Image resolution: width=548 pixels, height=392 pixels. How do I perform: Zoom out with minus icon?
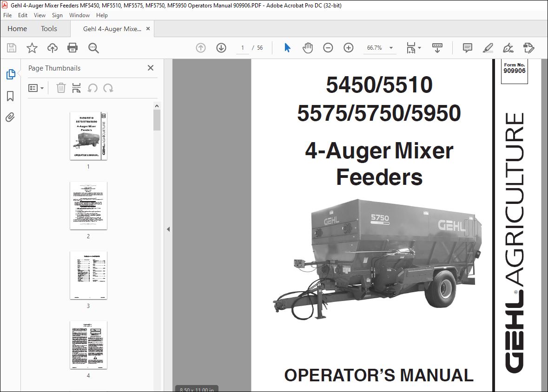click(328, 48)
